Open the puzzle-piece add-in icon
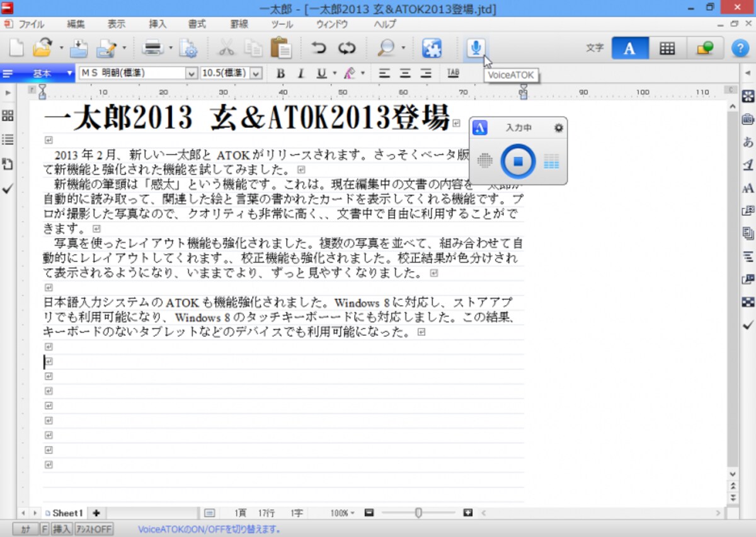The image size is (756, 537). click(x=432, y=49)
